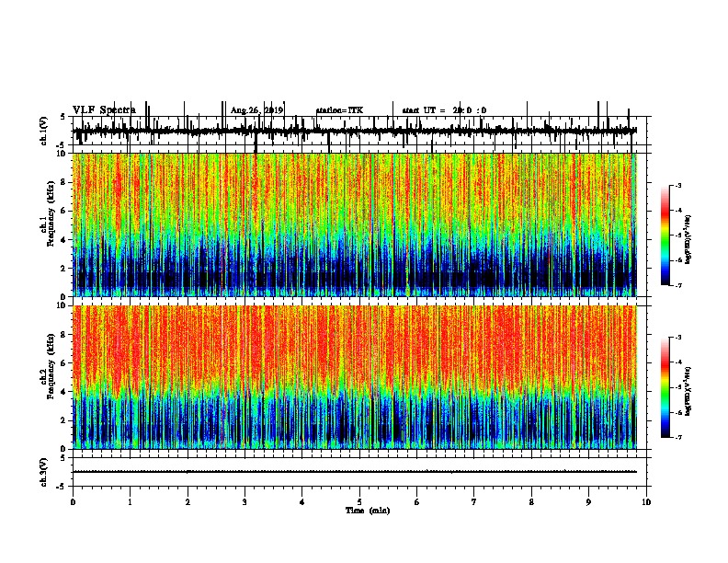The image size is (728, 563).
Task: Click the "-3" value on ch.1 colorbar
Action: pos(678,186)
